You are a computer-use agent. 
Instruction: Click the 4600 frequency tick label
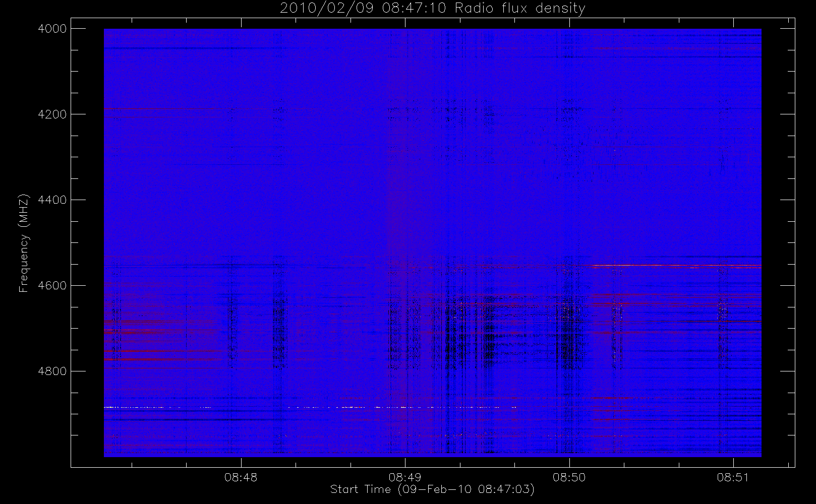pos(52,286)
